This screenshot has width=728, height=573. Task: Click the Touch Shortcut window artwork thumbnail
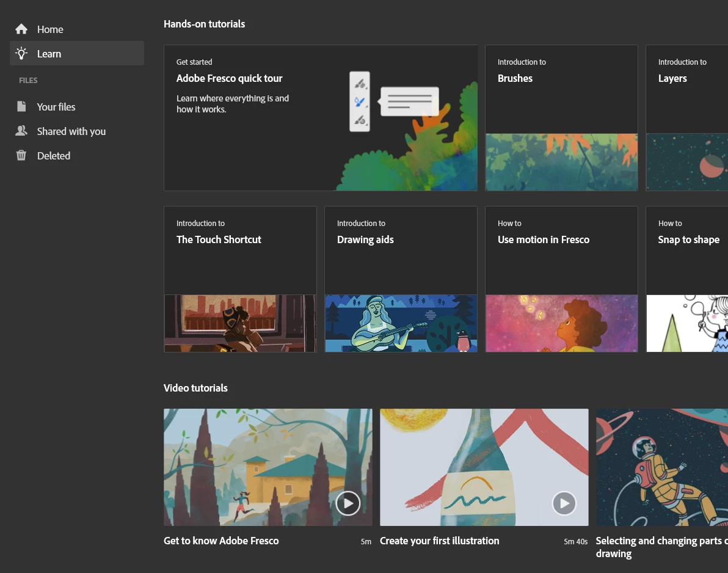tap(240, 323)
